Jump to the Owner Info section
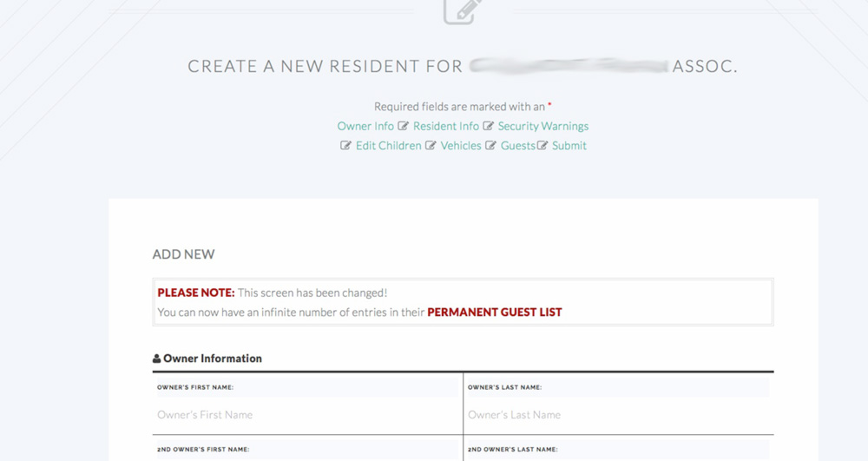Screen dimensions: 868x461 (x=365, y=126)
